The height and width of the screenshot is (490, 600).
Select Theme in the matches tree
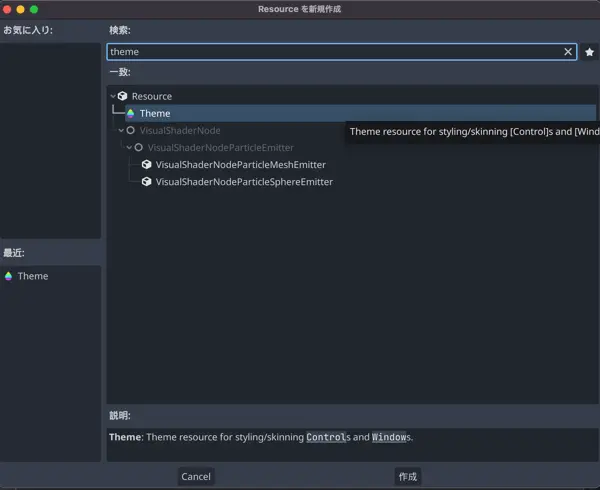(155, 114)
